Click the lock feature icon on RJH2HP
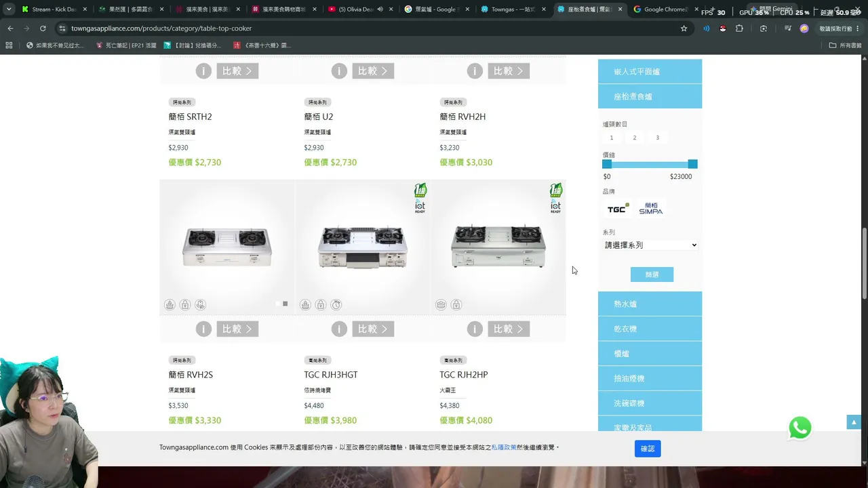 [456, 305]
